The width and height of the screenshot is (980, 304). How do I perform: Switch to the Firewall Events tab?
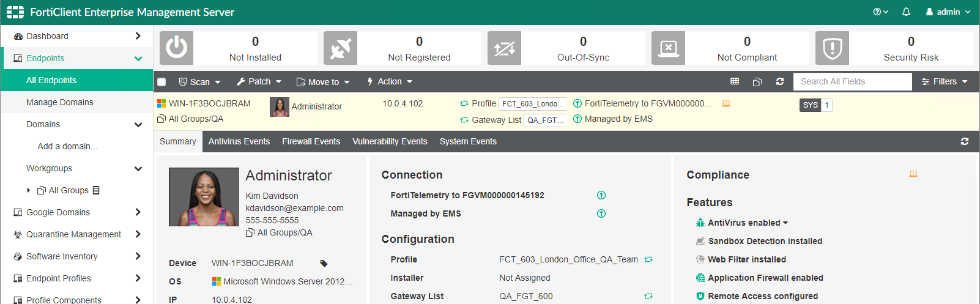click(x=311, y=141)
